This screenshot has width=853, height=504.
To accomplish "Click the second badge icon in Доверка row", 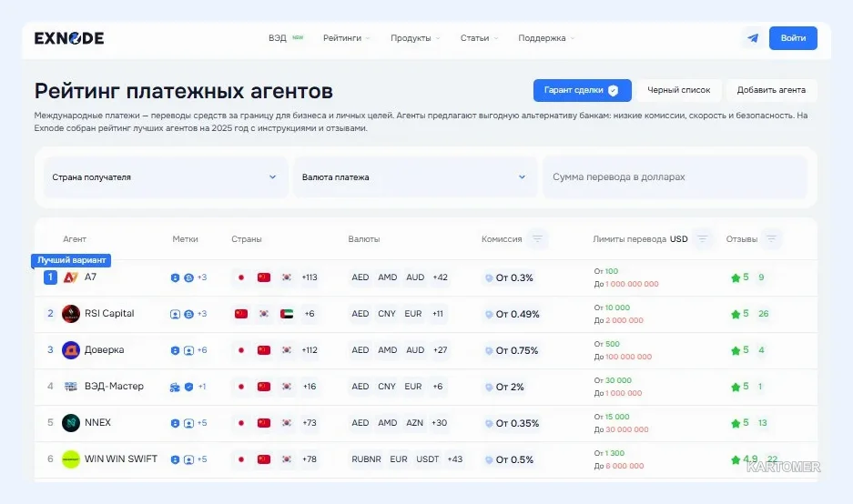I will click(x=188, y=350).
